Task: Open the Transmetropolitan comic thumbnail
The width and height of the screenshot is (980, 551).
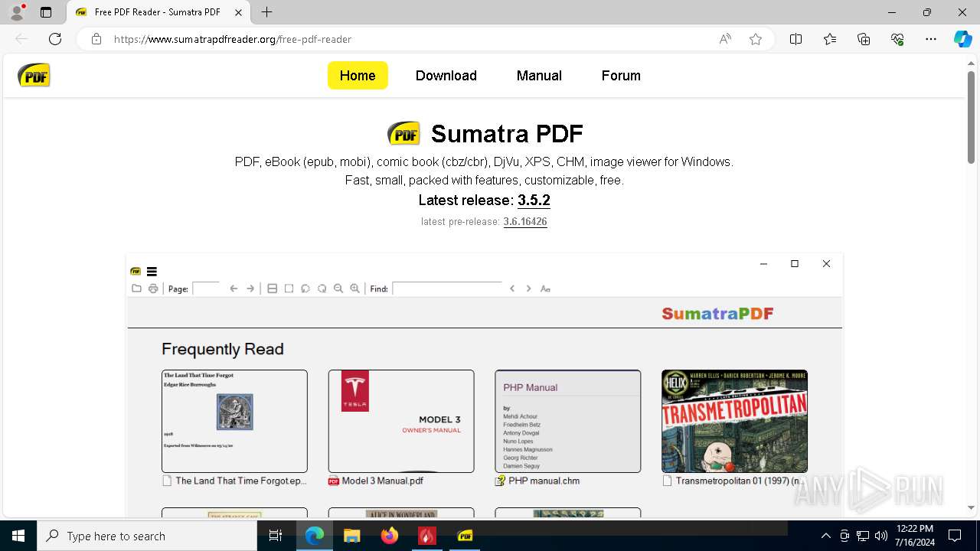Action: (734, 421)
